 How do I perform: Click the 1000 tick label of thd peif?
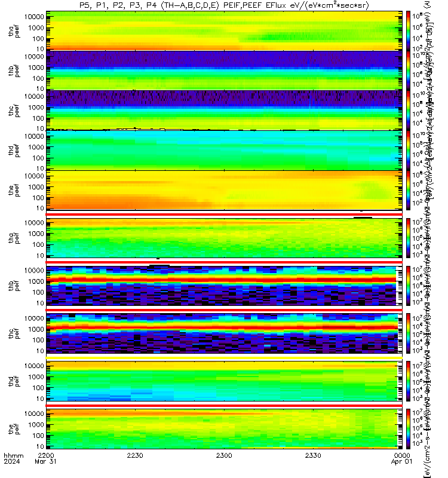point(36,377)
